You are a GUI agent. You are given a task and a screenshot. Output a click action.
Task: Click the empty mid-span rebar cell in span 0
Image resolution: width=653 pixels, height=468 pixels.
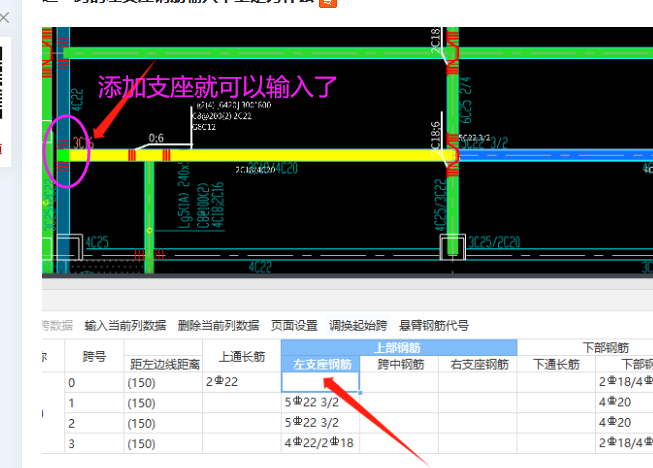point(399,382)
